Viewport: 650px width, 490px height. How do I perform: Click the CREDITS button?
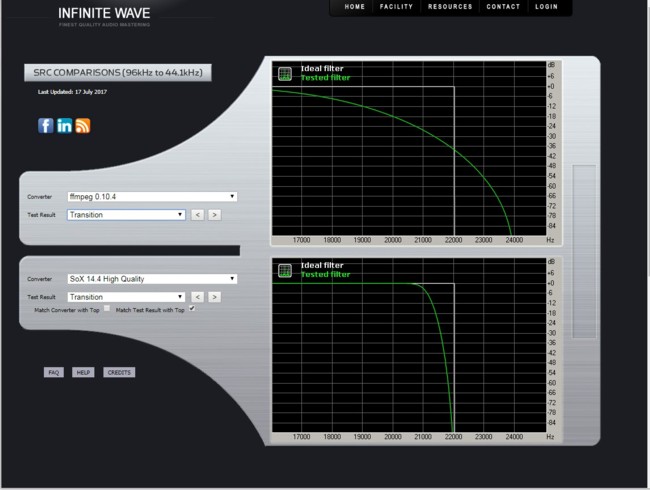[119, 372]
